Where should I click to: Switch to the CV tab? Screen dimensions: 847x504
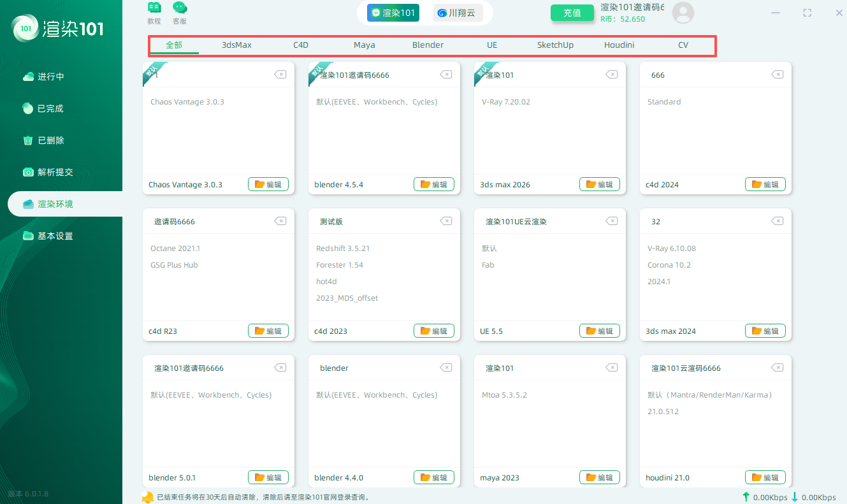(683, 45)
